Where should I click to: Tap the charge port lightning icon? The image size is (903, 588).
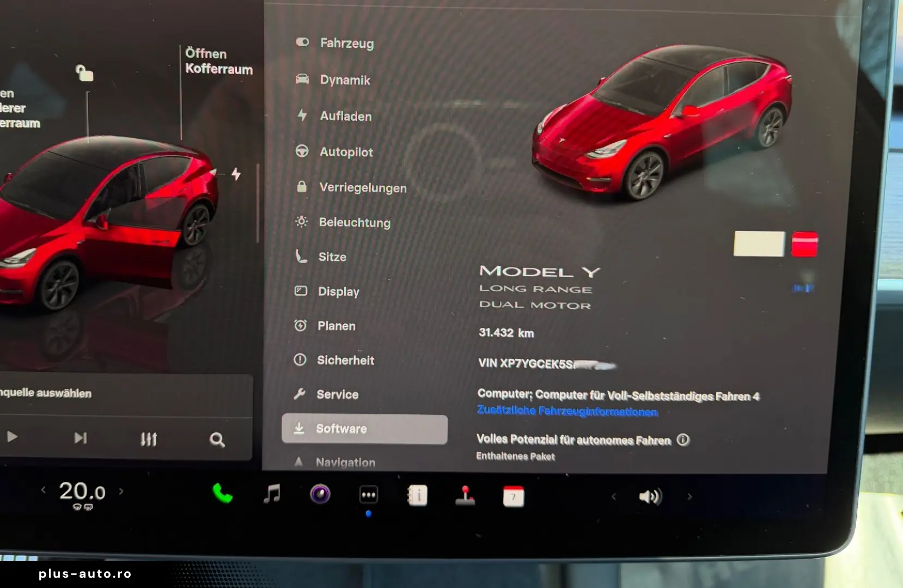coord(236,174)
